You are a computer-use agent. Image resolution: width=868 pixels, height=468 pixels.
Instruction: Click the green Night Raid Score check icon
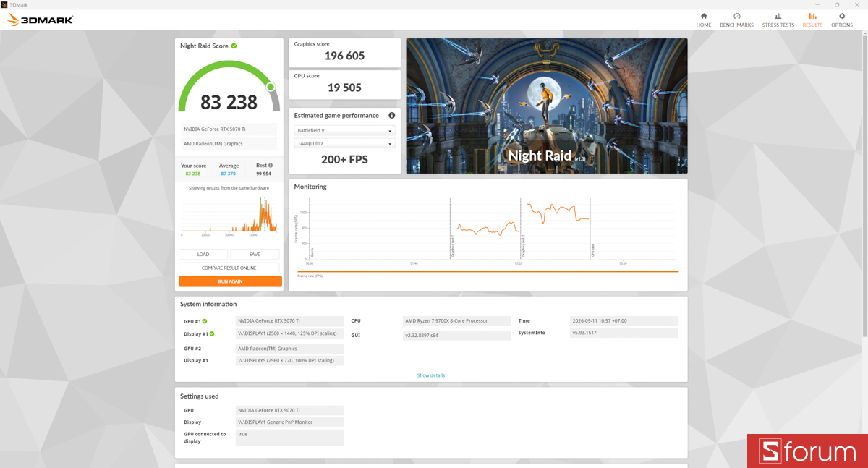(234, 46)
